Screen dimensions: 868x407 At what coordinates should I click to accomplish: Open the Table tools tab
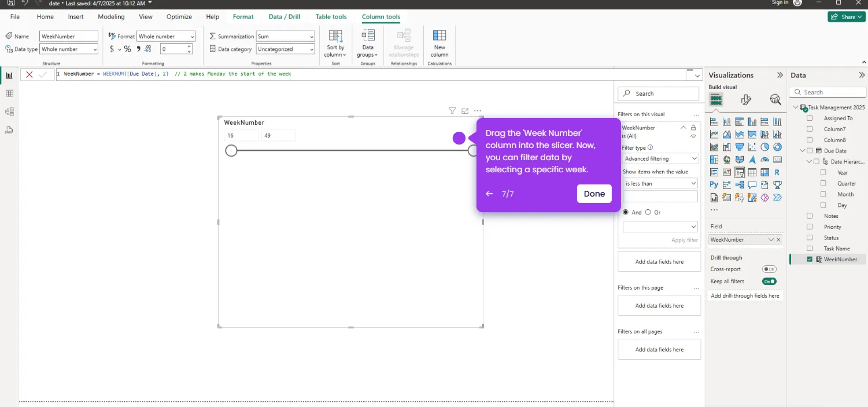click(x=331, y=17)
